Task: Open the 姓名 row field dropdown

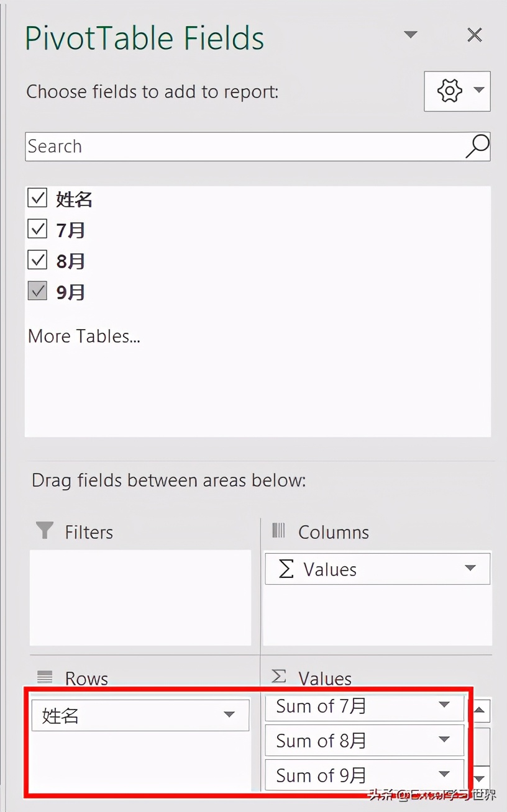Action: 229,715
